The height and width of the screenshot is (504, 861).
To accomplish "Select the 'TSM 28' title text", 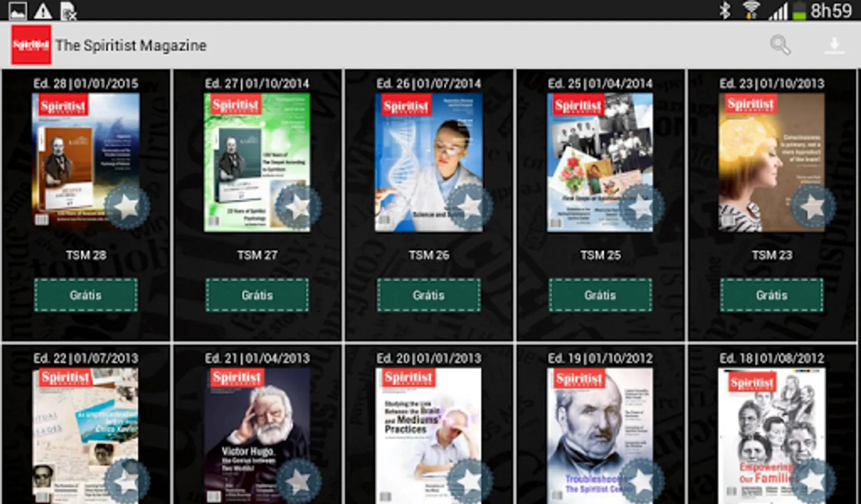I will (x=86, y=255).
